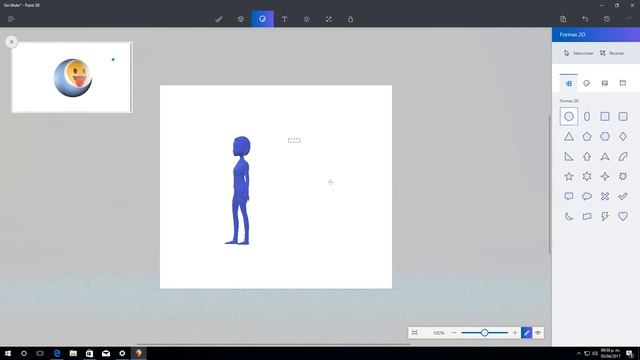Click the zoom slider handle

coord(484,333)
